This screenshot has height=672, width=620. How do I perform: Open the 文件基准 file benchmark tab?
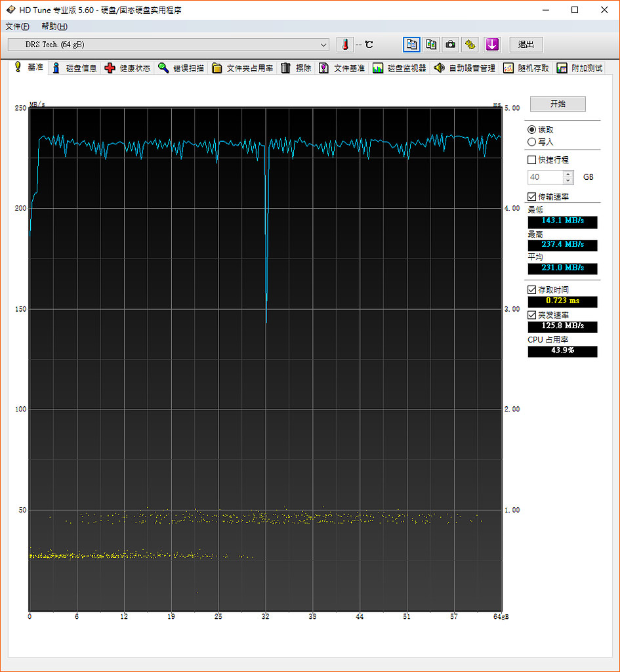[342, 68]
